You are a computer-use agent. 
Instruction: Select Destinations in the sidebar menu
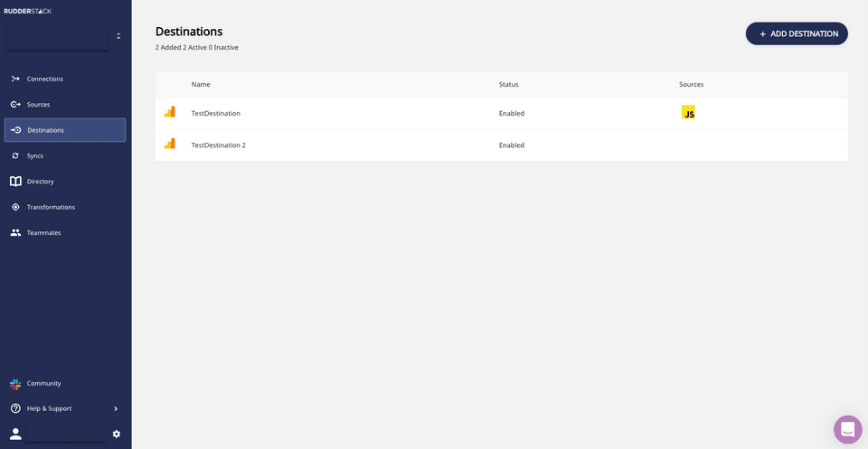coord(65,130)
